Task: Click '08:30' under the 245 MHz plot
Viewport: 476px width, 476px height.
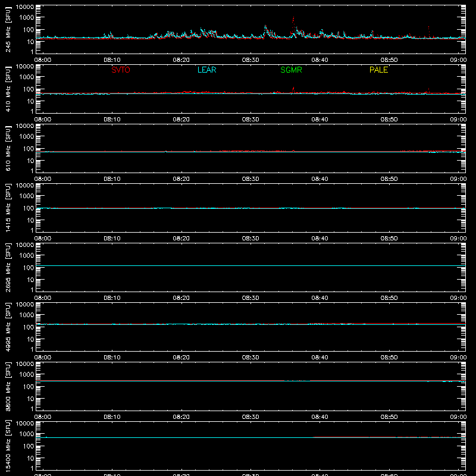Action: click(250, 60)
